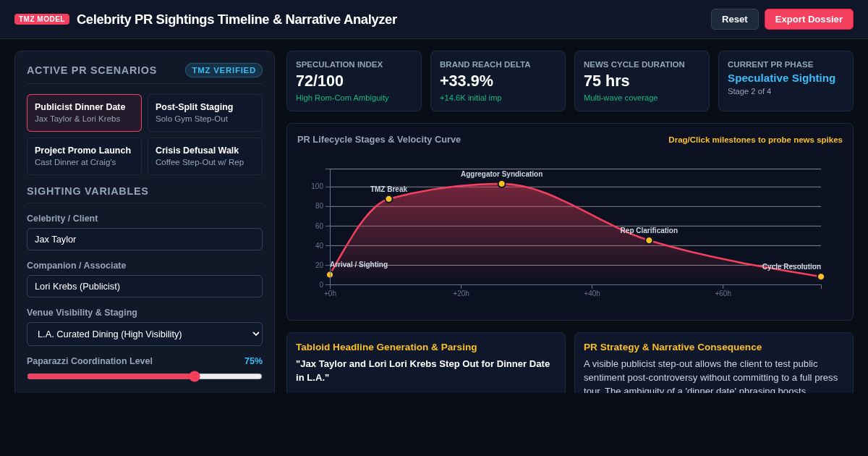Click the TMZ MODEL badge
Screen dimensions: 868x456
click(x=42, y=19)
